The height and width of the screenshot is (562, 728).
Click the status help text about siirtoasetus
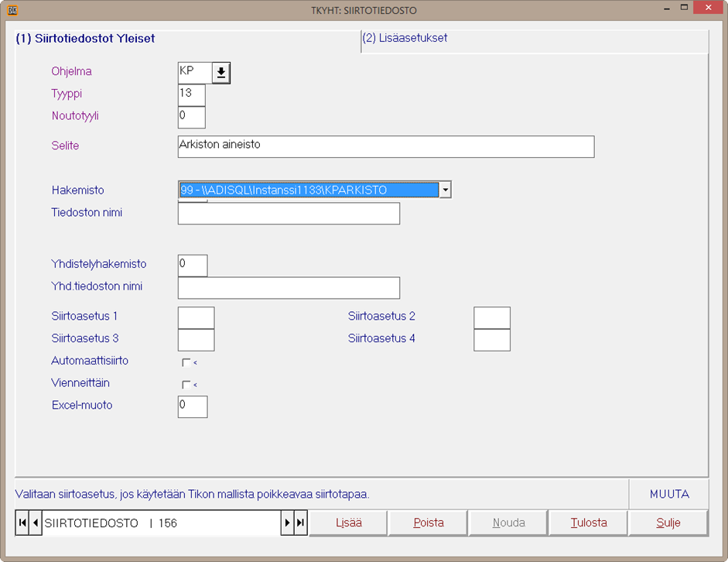(192, 494)
